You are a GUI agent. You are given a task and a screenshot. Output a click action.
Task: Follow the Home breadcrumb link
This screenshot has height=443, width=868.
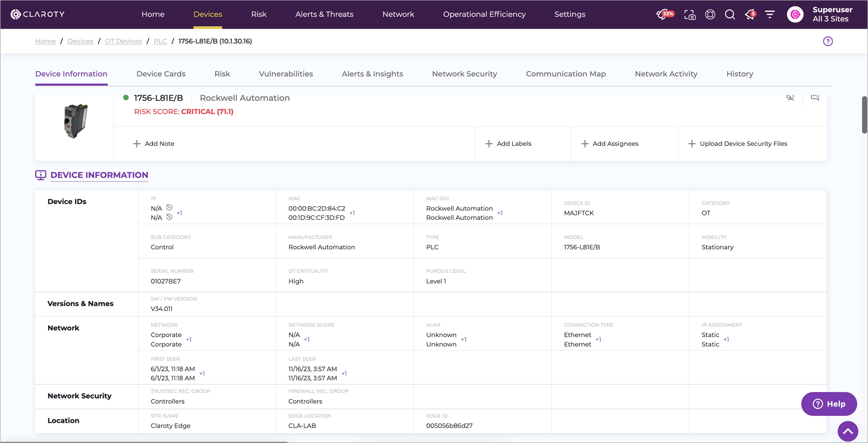[45, 41]
